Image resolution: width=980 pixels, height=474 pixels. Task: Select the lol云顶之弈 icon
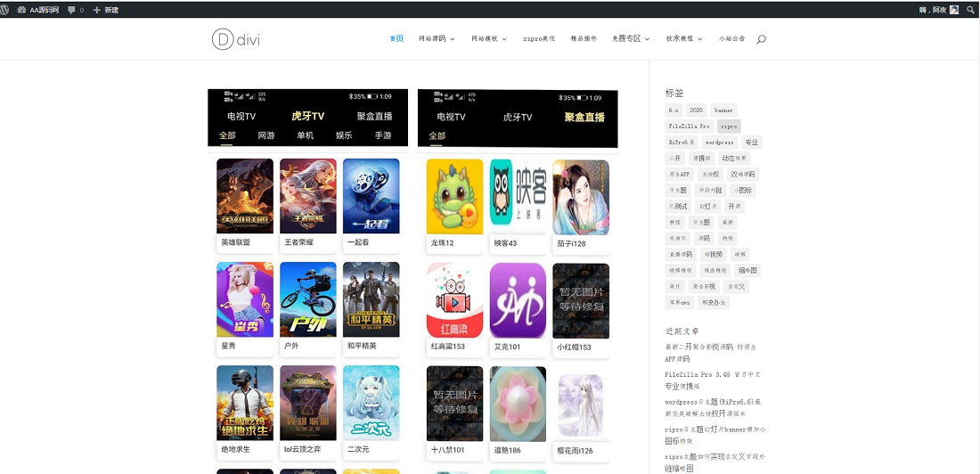pos(308,404)
